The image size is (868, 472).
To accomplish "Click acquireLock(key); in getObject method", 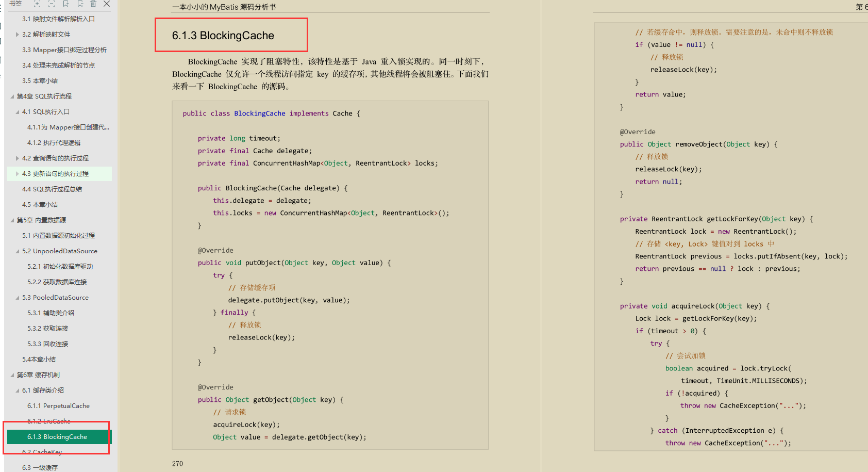I will click(246, 425).
